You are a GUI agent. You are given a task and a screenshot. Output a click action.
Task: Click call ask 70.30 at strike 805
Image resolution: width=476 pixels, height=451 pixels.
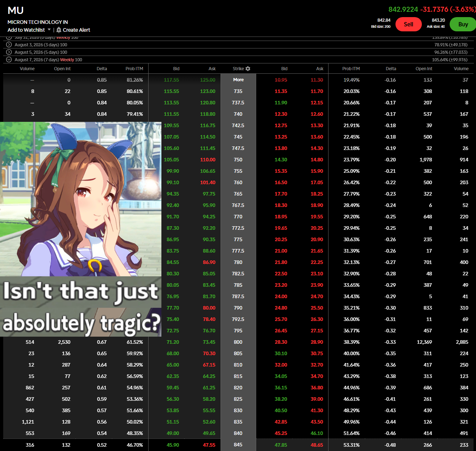click(x=209, y=353)
